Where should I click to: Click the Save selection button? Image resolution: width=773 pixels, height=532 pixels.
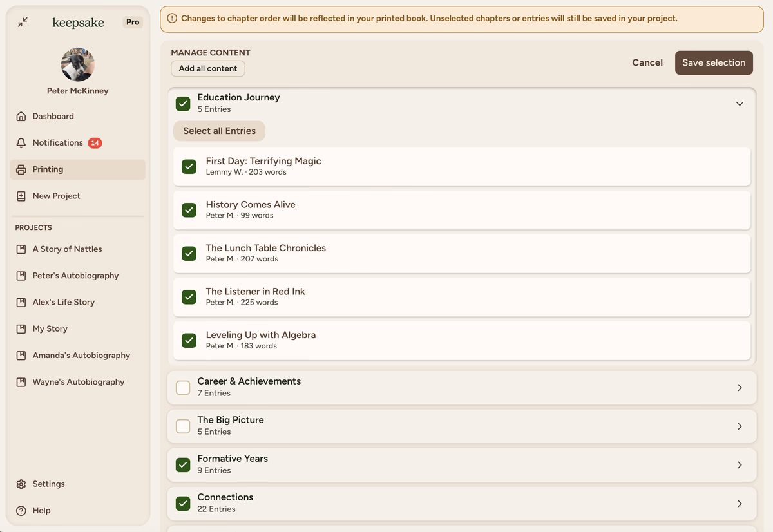point(714,62)
